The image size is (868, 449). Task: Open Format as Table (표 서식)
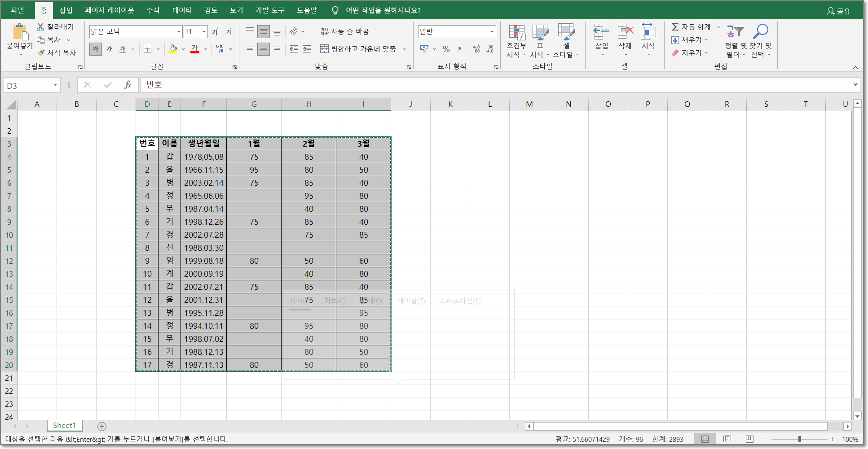[540, 41]
